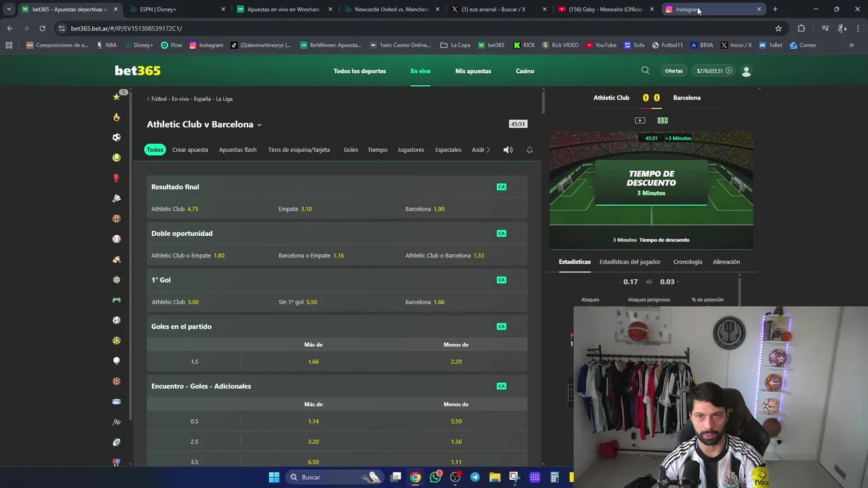Collapse the Encuentro - Goles - Adicionales market
868x488 pixels.
tap(337, 386)
